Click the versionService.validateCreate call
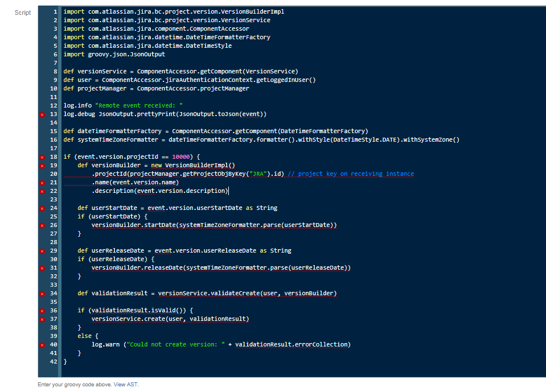This screenshot has height=392, width=546. click(x=248, y=293)
